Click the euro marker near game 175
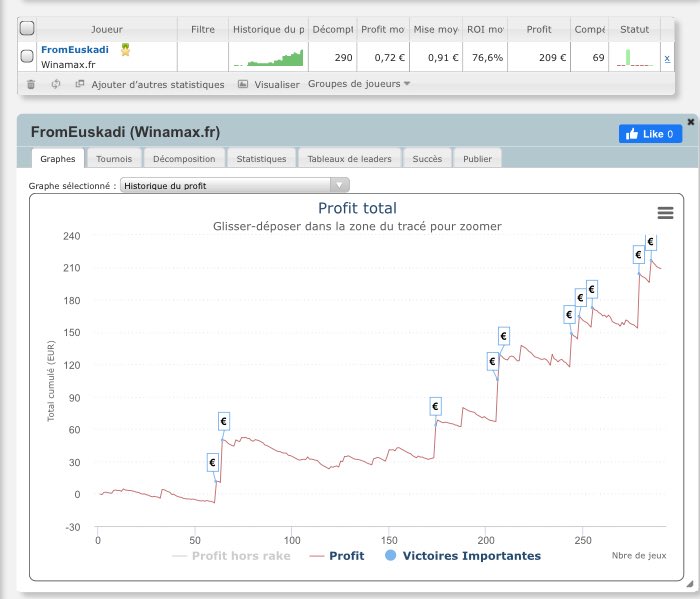 435,406
